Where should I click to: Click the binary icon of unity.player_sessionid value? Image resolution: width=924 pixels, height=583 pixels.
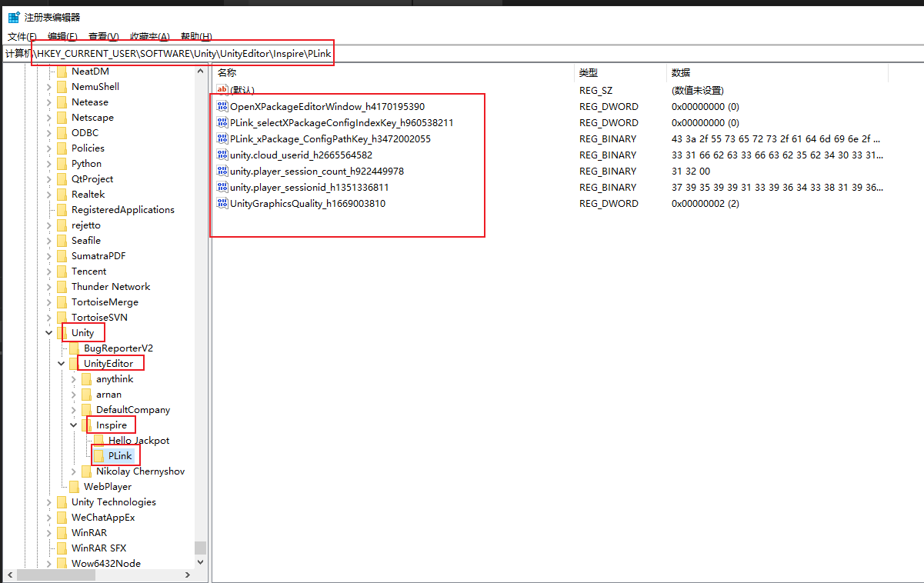(222, 188)
